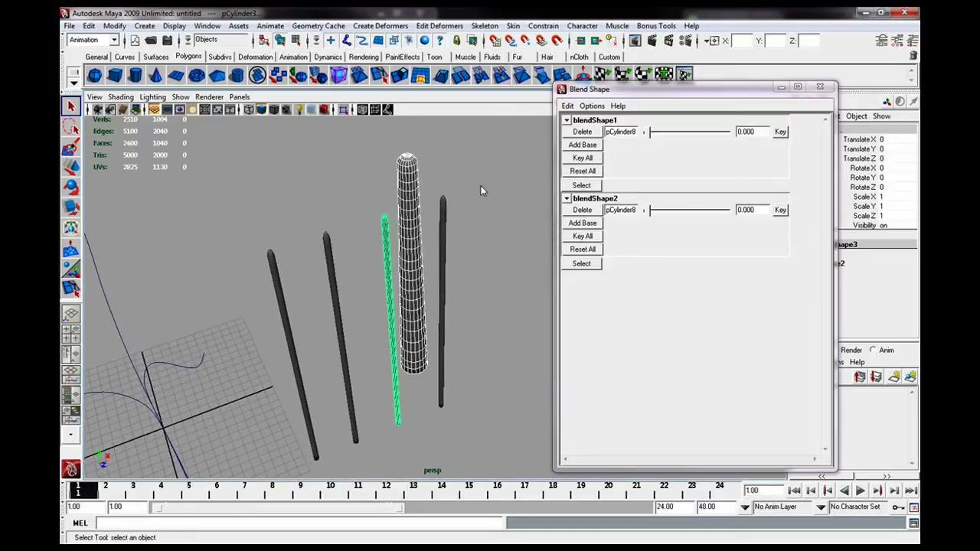Image resolution: width=980 pixels, height=551 pixels.
Task: Create a polygon sphere from shelf
Action: tap(94, 75)
